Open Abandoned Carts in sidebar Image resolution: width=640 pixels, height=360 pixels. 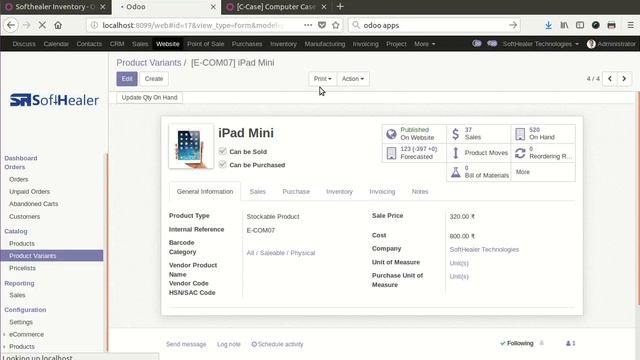coord(33,204)
